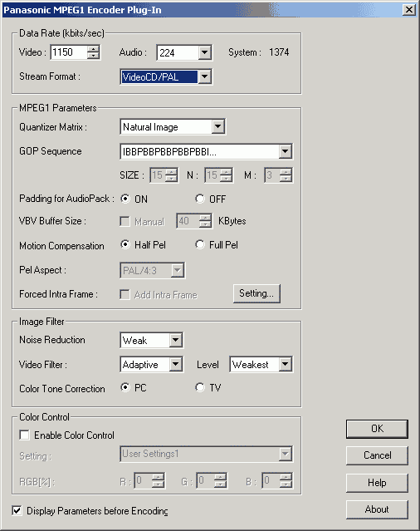Click the Setting... button

tap(256, 293)
